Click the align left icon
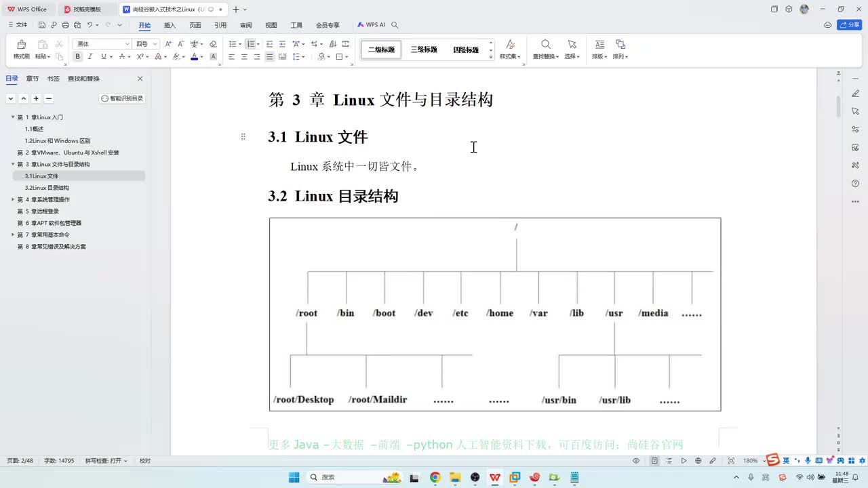 click(231, 57)
